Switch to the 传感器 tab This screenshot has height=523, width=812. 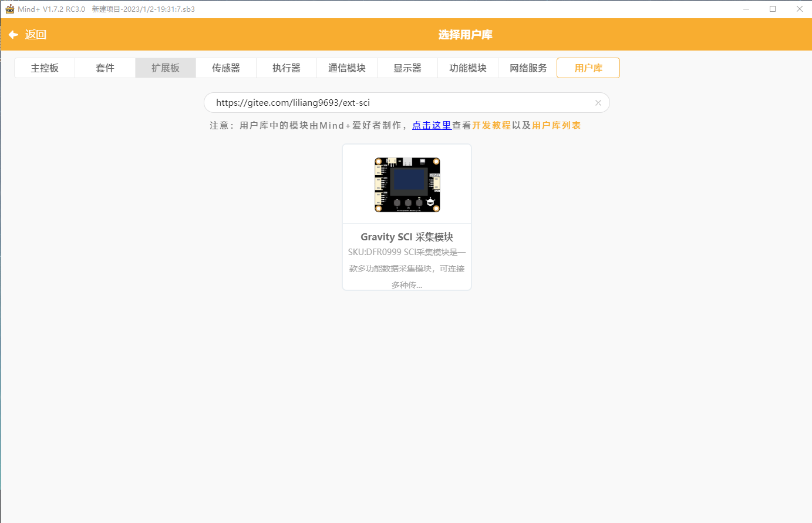[x=226, y=68]
